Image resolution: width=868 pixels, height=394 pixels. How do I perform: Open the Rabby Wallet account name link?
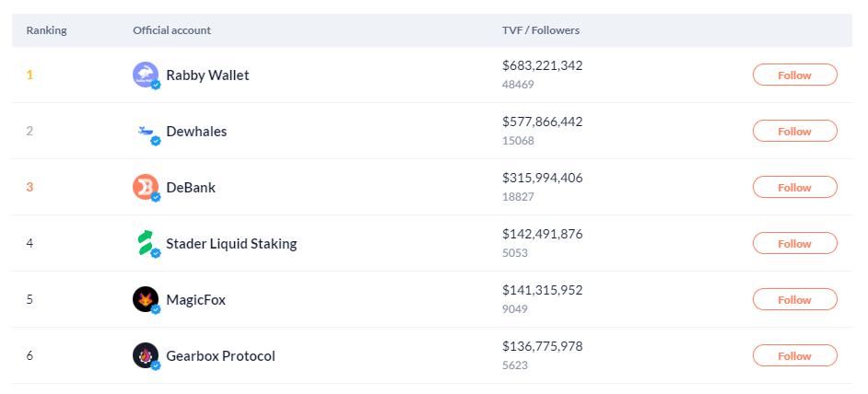point(207,75)
